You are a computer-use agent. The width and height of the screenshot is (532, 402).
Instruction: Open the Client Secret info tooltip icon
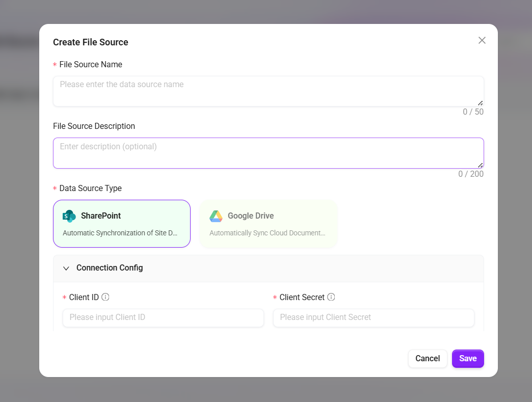point(331,297)
